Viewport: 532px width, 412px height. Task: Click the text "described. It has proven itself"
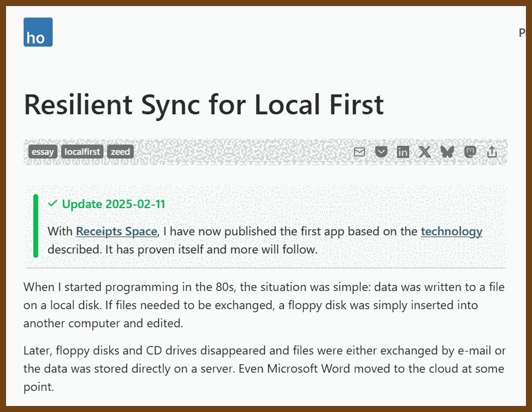point(125,250)
